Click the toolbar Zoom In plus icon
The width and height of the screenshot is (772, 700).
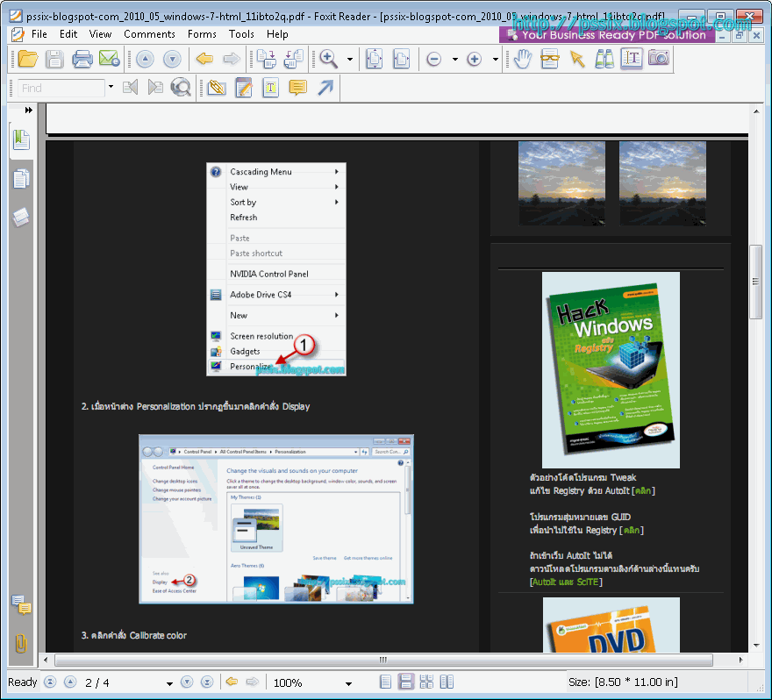(x=474, y=59)
